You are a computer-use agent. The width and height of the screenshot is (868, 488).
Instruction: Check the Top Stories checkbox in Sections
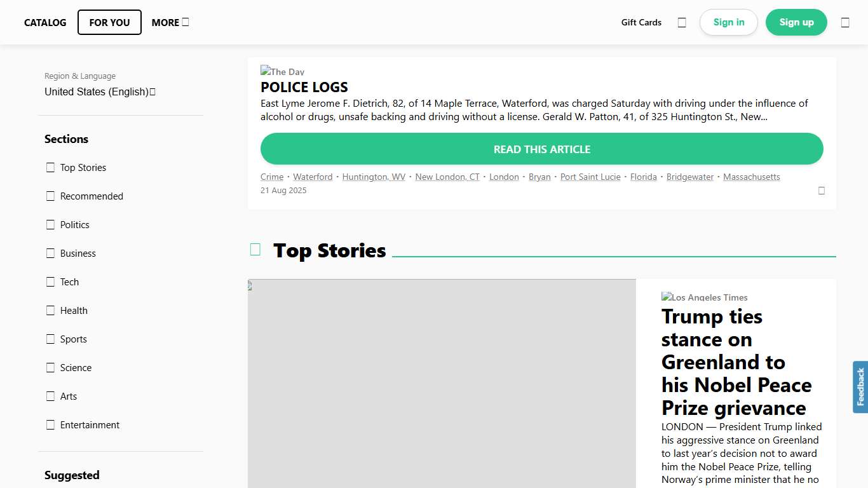(x=51, y=167)
